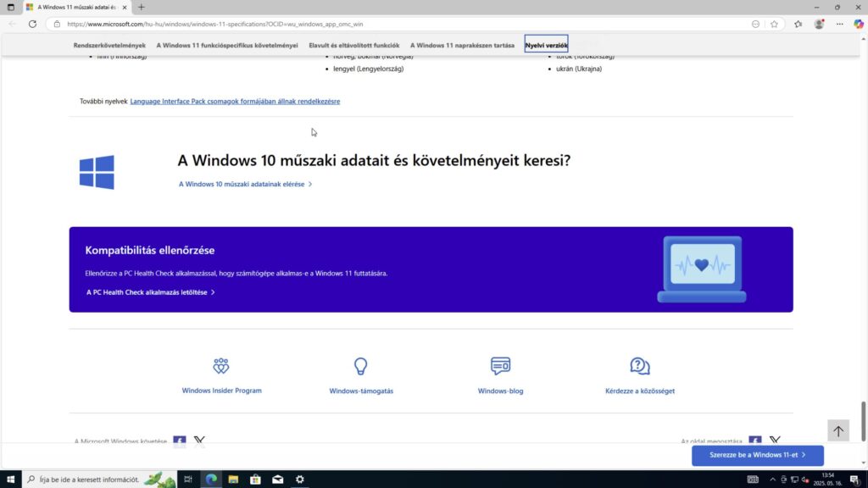Viewport: 868px width, 488px height.
Task: Click A PC Health Check alkalmazás letöltése
Action: pos(151,292)
